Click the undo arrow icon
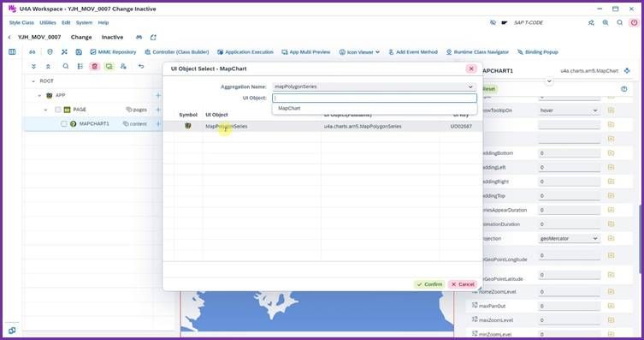This screenshot has height=340, width=644. coord(141,66)
